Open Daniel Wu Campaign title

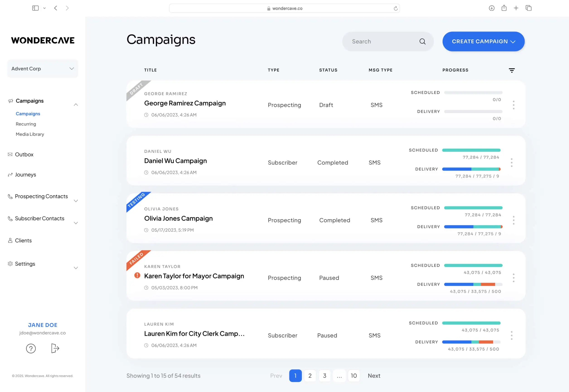[x=175, y=161]
